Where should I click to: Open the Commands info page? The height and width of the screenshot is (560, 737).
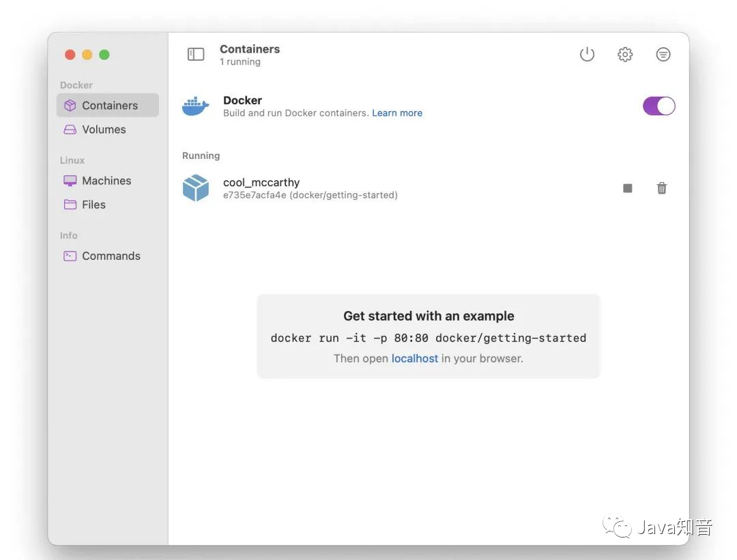click(111, 256)
